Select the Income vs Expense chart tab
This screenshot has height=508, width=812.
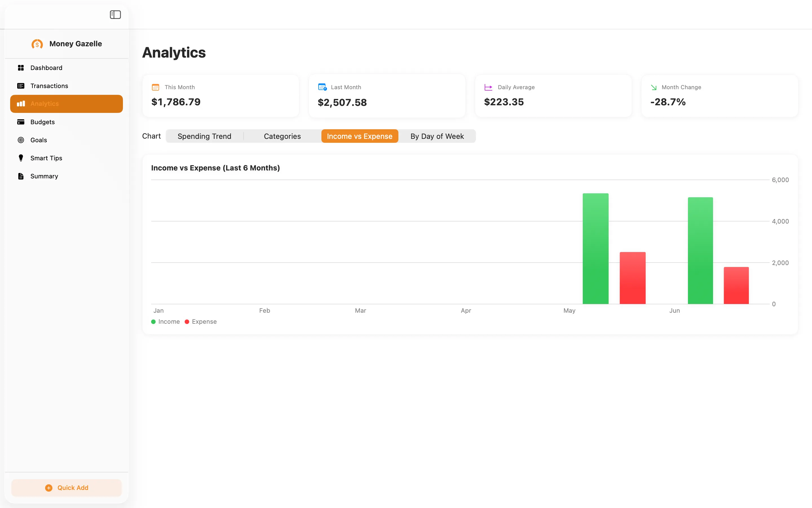point(360,136)
